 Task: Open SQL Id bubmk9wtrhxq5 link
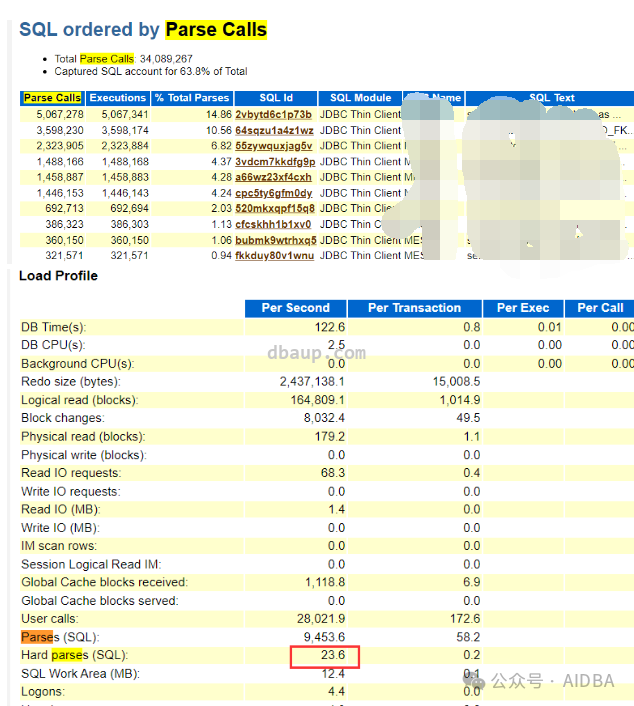(276, 240)
